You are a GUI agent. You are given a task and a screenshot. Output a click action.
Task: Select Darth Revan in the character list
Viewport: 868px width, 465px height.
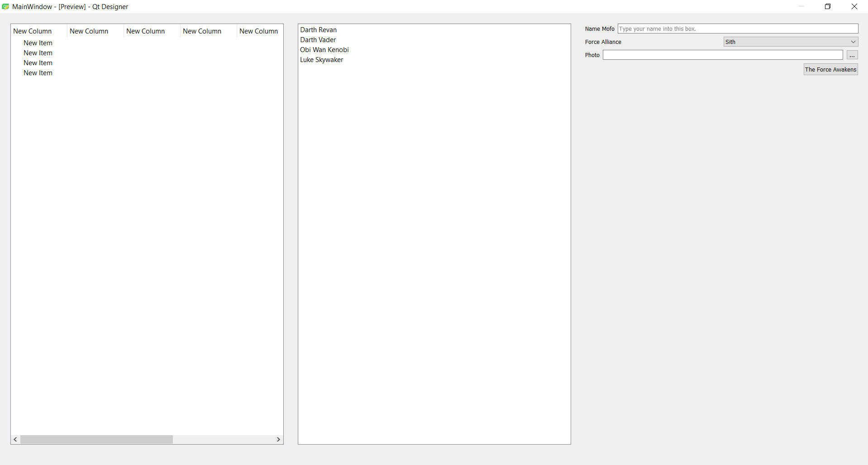(x=319, y=29)
